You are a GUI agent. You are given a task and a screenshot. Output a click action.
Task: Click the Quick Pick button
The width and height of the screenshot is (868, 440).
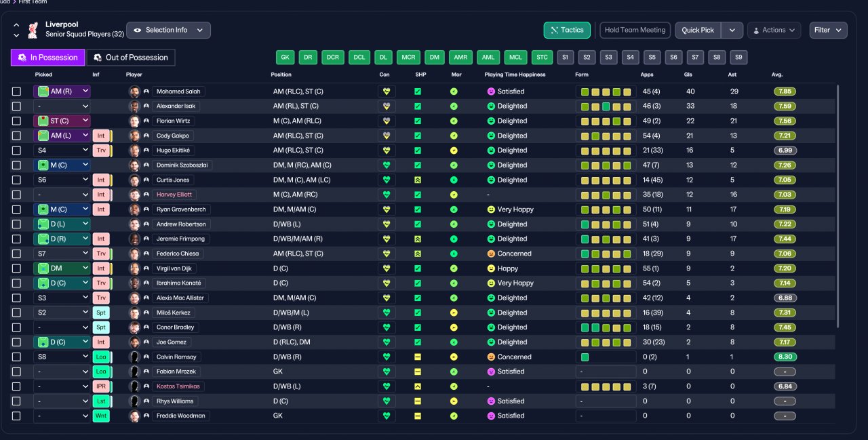click(x=698, y=30)
